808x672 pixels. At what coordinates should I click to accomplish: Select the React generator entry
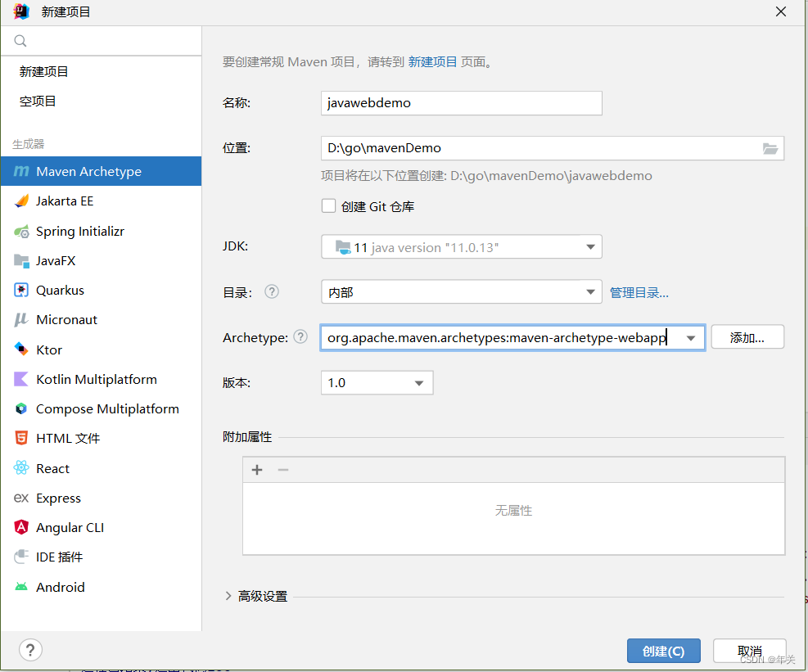101,468
